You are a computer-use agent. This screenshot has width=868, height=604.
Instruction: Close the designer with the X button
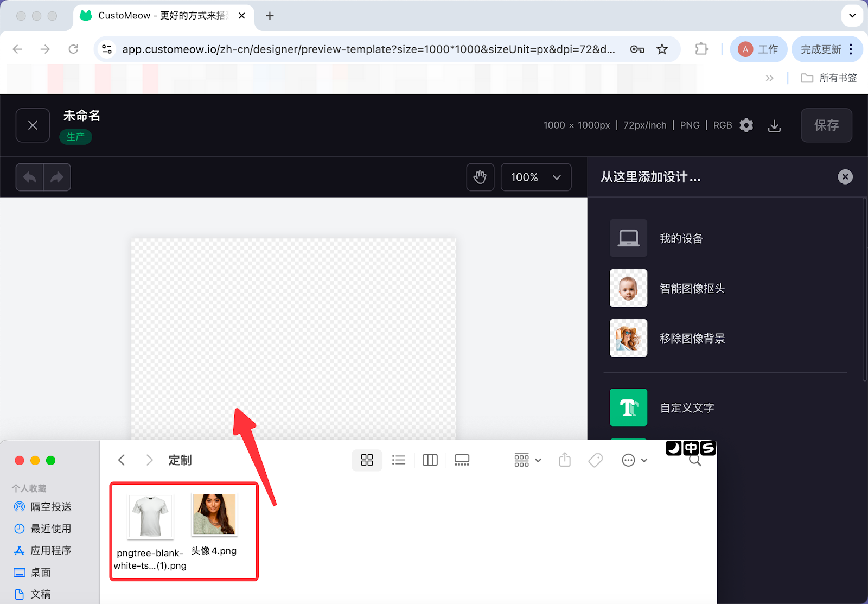[x=33, y=125]
